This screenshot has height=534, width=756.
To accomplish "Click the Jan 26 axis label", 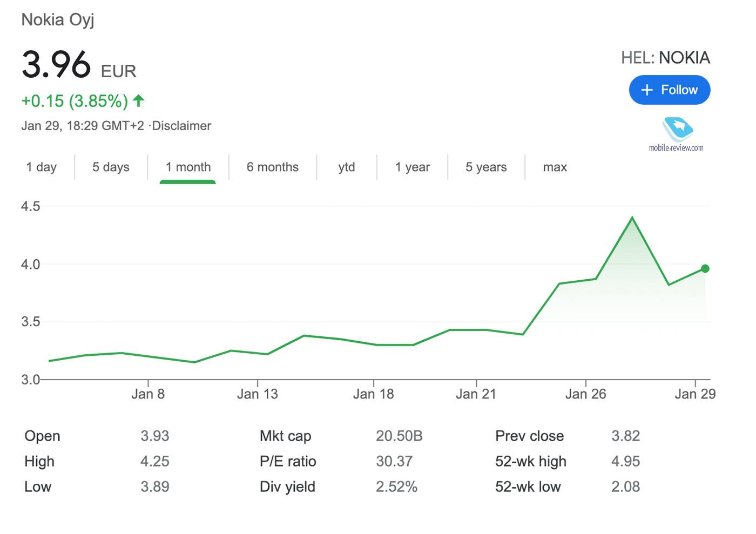I will coord(586,394).
